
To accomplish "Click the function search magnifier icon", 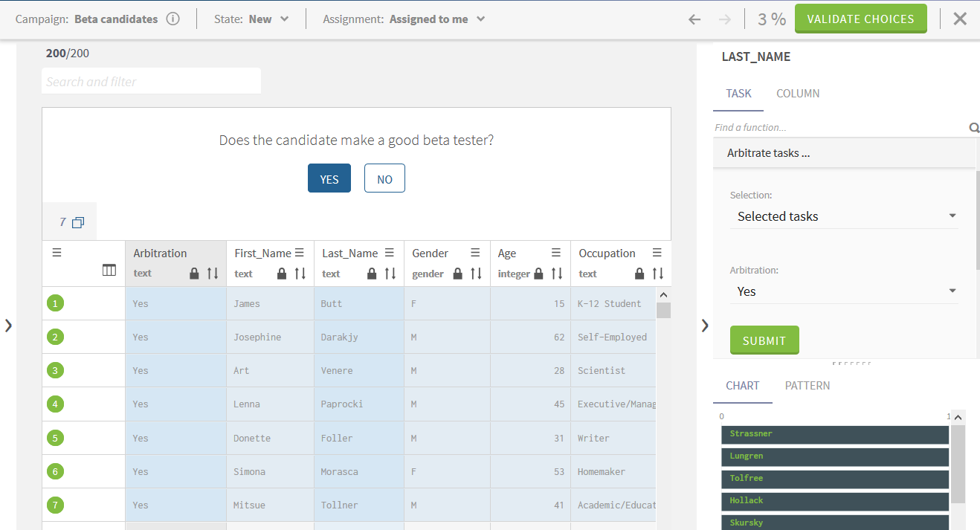I will pyautogui.click(x=973, y=128).
